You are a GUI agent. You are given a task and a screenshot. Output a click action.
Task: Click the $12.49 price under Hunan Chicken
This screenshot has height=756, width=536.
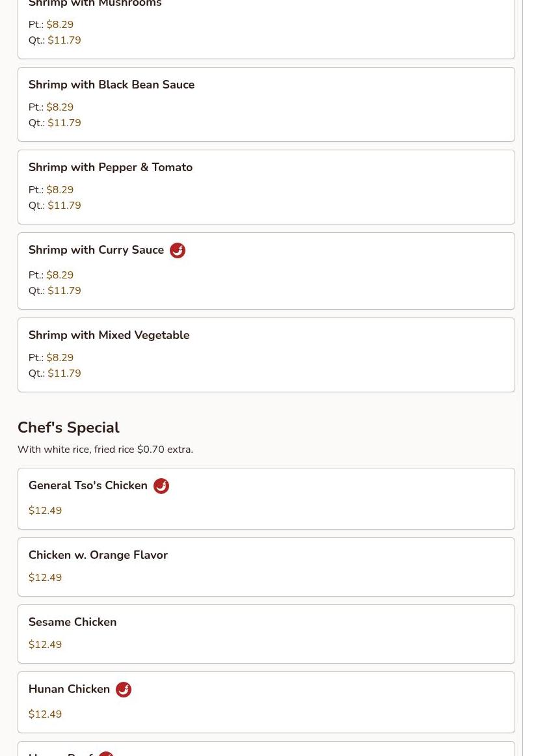[x=45, y=714]
